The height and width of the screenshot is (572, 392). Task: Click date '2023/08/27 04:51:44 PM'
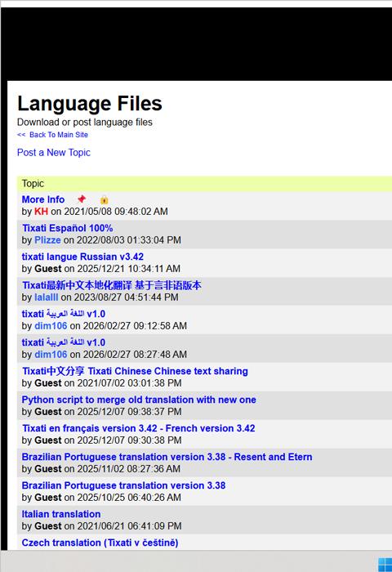(x=126, y=297)
